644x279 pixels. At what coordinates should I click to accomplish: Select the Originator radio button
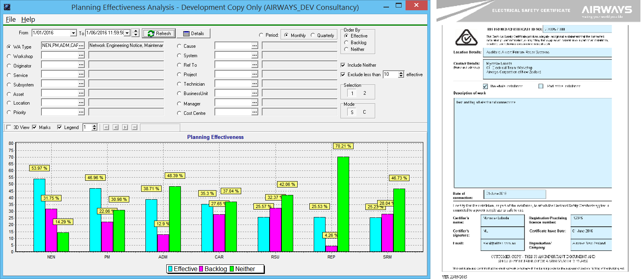coord(9,66)
